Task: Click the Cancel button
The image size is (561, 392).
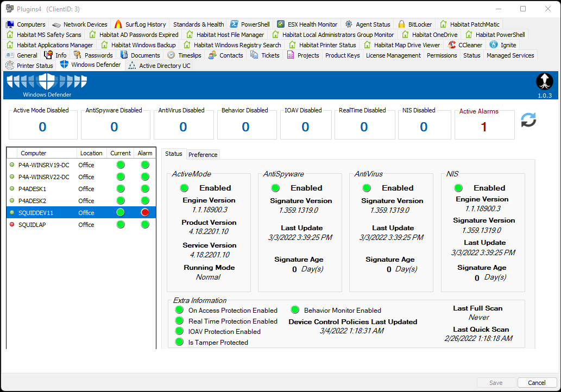Action: (537, 383)
